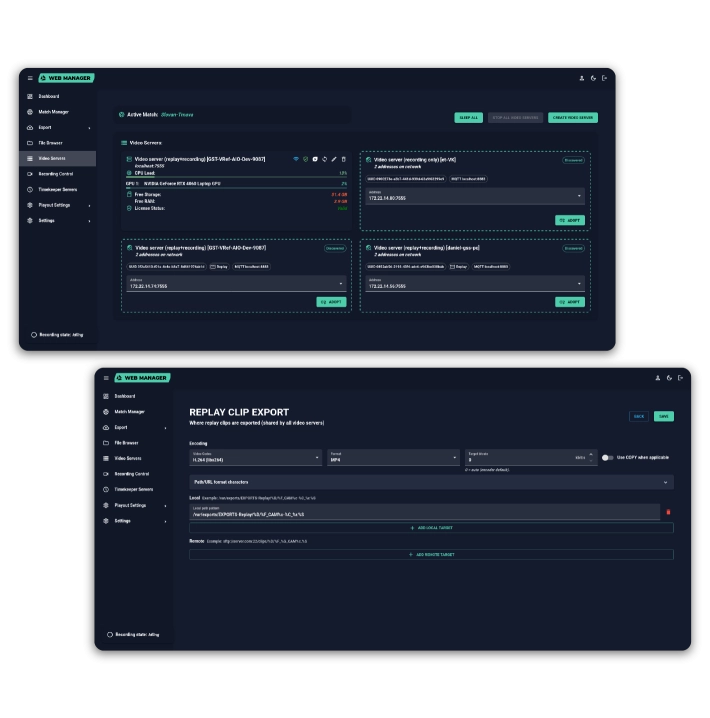Click Replay chip on daniel-gss-pc server card

pyautogui.click(x=459, y=267)
